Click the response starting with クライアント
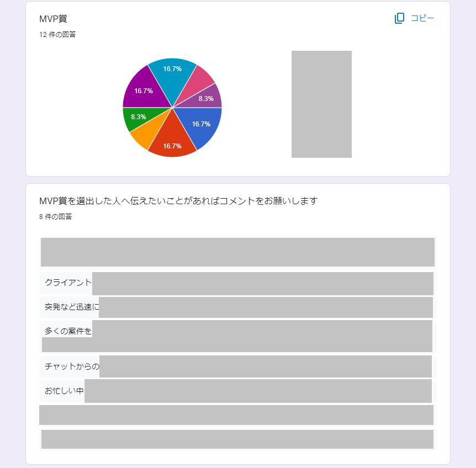 (68, 283)
